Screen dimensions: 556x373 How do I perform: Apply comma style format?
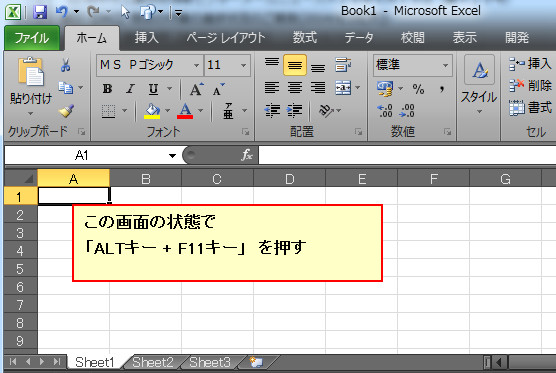[x=441, y=89]
